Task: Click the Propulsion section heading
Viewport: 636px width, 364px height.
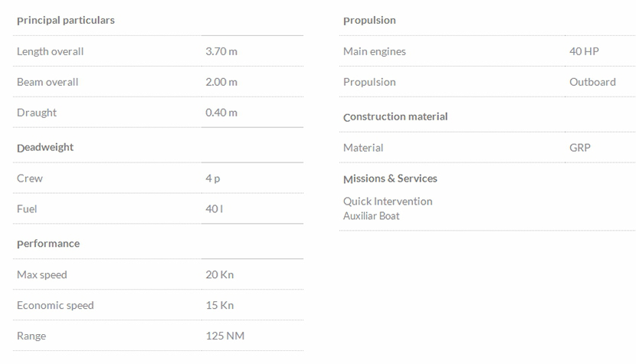Action: [x=369, y=21]
